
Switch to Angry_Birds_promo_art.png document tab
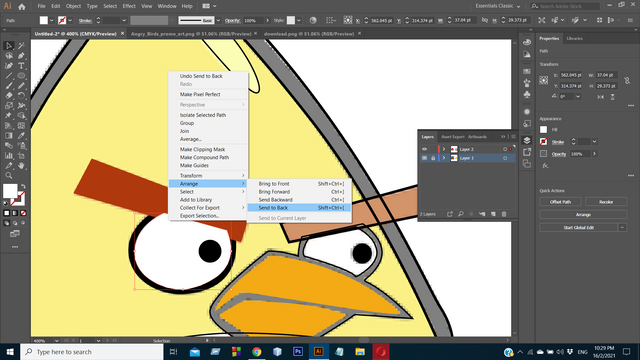point(191,34)
